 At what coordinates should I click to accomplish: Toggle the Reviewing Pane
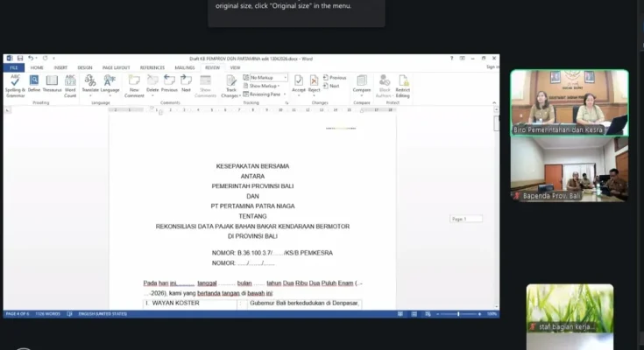coord(267,94)
